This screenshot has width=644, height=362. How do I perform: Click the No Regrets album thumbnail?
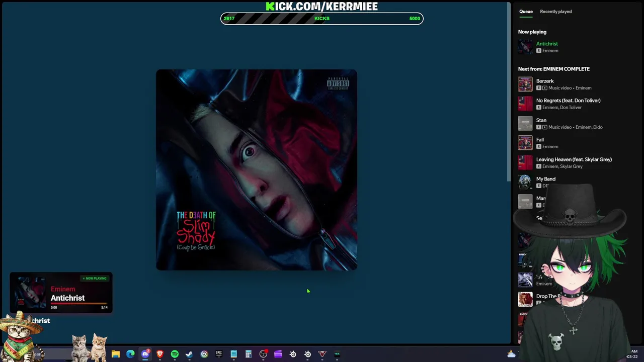coord(525,104)
